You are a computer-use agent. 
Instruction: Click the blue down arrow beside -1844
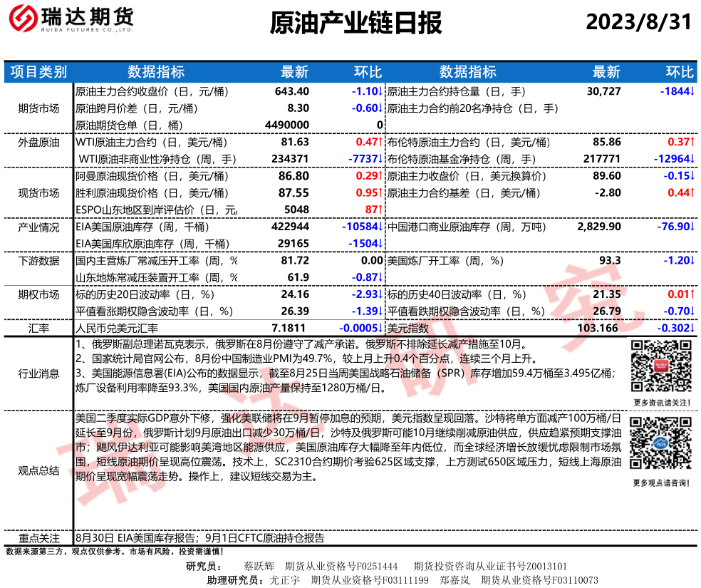(x=692, y=92)
